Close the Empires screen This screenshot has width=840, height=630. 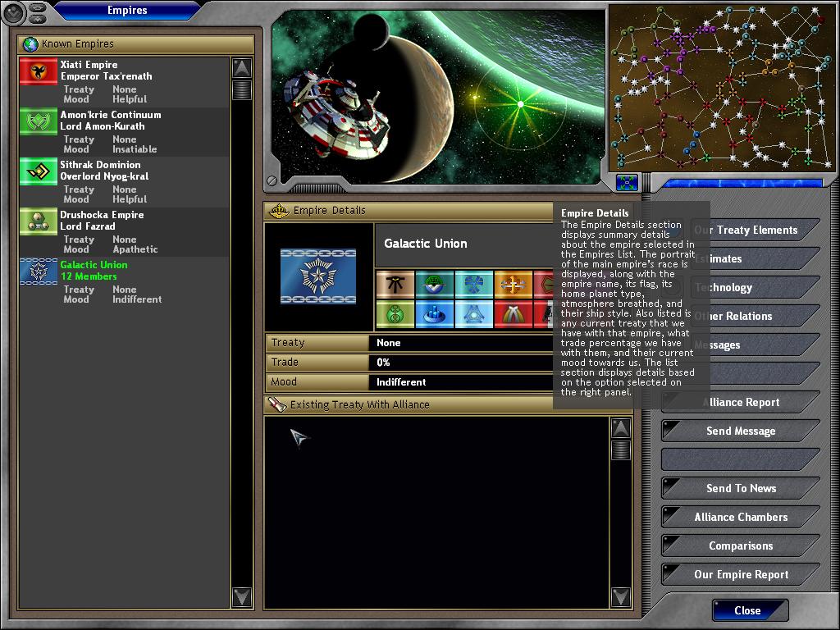(747, 610)
